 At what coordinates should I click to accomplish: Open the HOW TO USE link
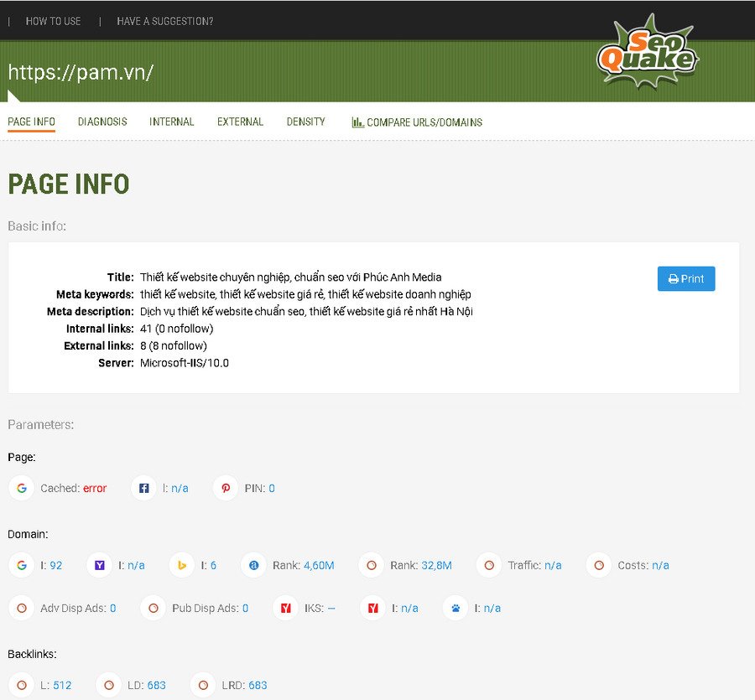pyautogui.click(x=53, y=21)
